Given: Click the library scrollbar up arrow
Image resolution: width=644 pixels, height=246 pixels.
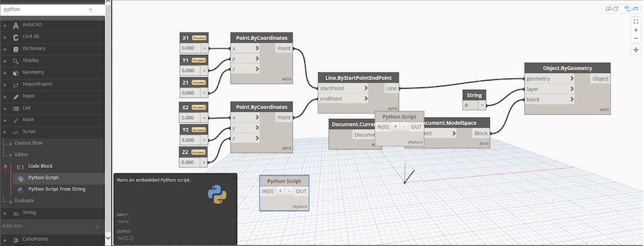Looking at the screenshot, I should click(108, 2).
